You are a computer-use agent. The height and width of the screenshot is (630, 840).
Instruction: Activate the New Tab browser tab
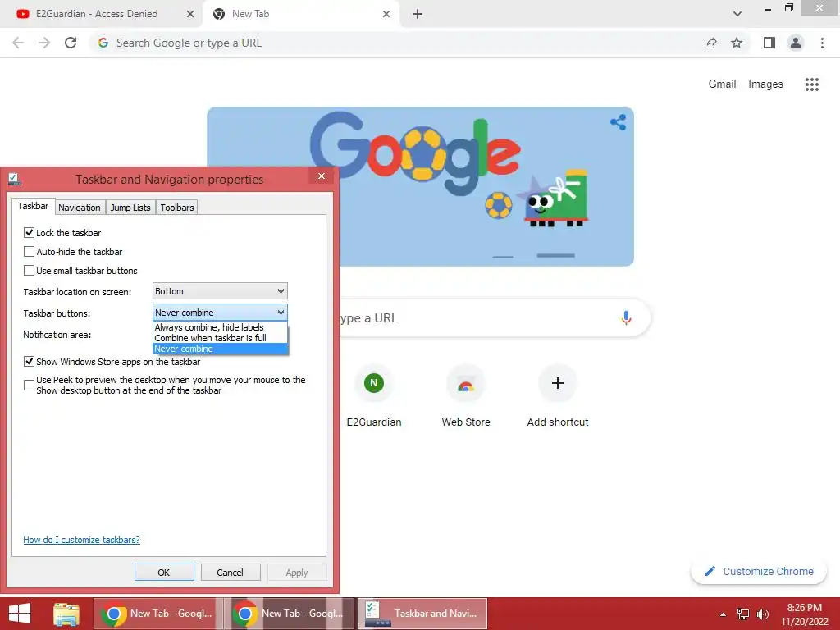300,14
